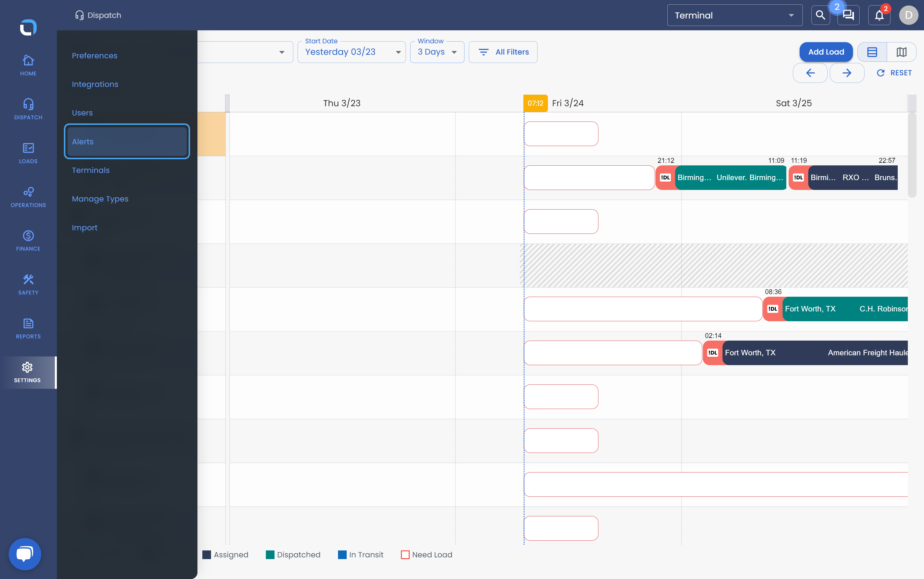Click the Need Load legend swatch
Image resolution: width=924 pixels, height=579 pixels.
click(405, 554)
